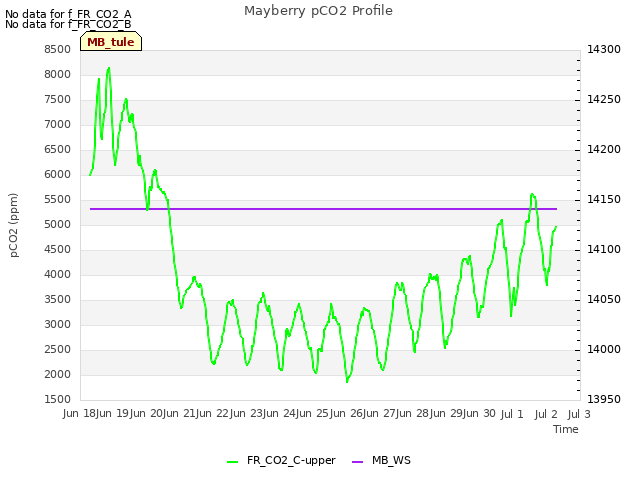This screenshot has width=640, height=480.
Task: Click the 2000 left axis tick label
Action: [58, 374]
